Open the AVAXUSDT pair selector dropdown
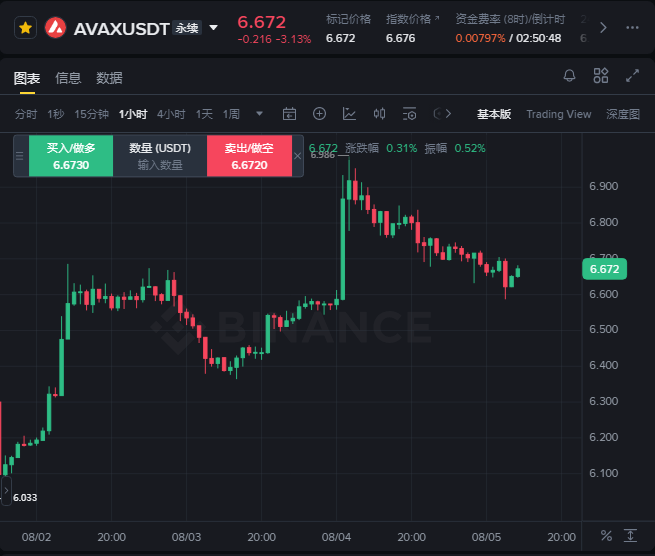 click(x=213, y=28)
